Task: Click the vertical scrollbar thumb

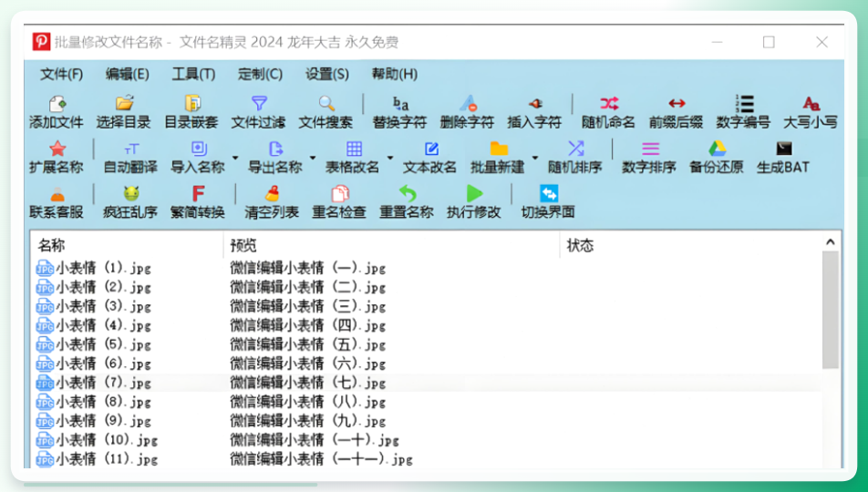Action: [831, 310]
